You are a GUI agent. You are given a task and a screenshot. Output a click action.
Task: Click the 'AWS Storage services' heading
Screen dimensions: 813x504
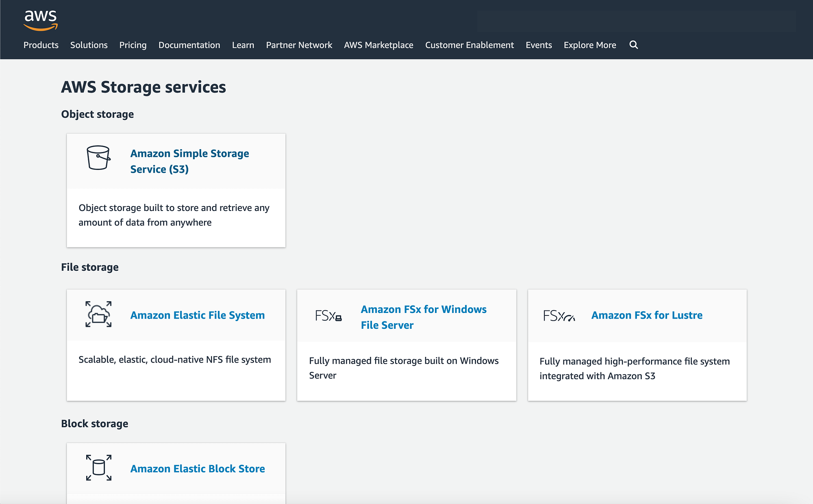(143, 87)
